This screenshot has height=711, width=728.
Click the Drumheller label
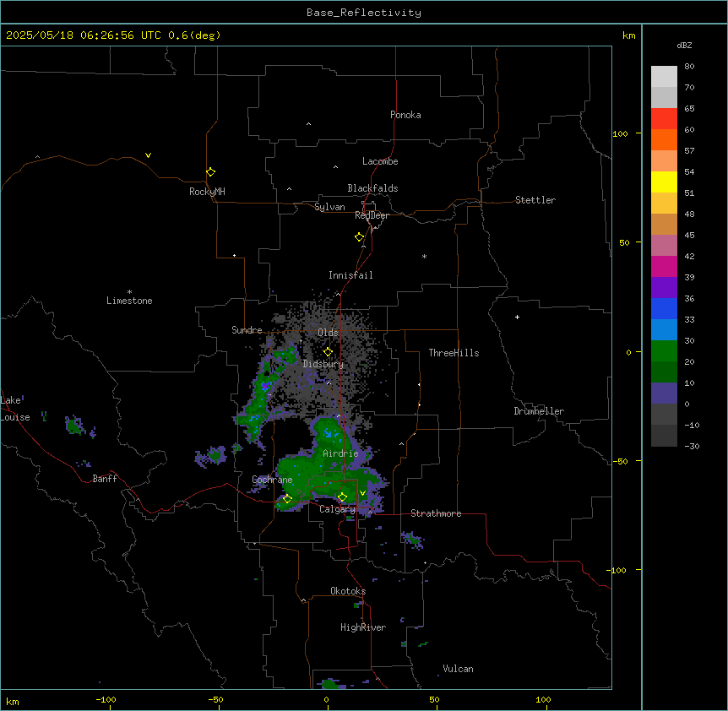point(539,411)
